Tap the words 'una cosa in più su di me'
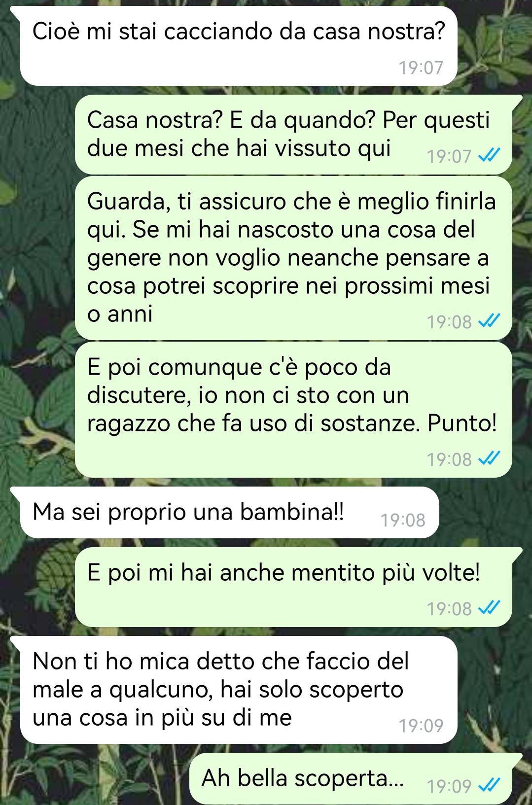The image size is (532, 805). (162, 718)
